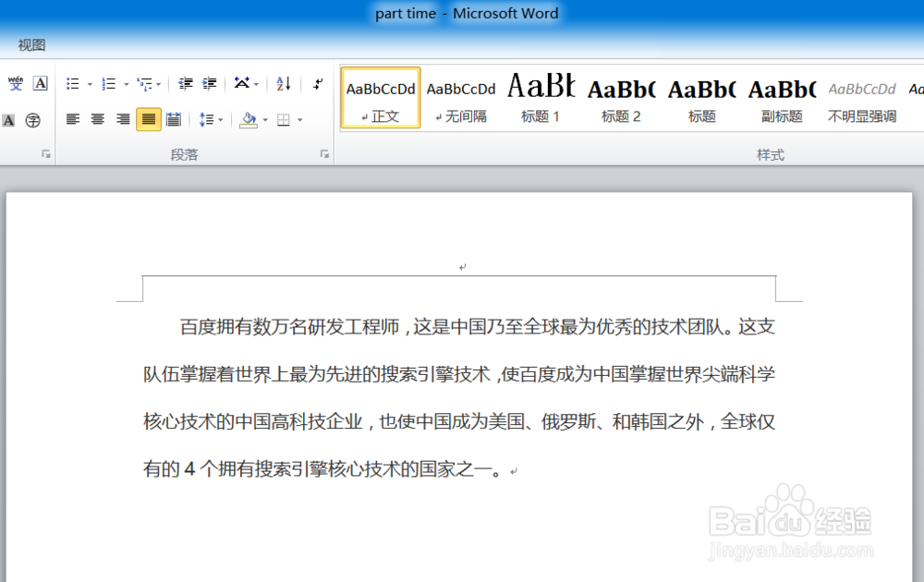Apply the 副标题 style
Image resolution: width=924 pixels, height=582 pixels.
tap(782, 98)
